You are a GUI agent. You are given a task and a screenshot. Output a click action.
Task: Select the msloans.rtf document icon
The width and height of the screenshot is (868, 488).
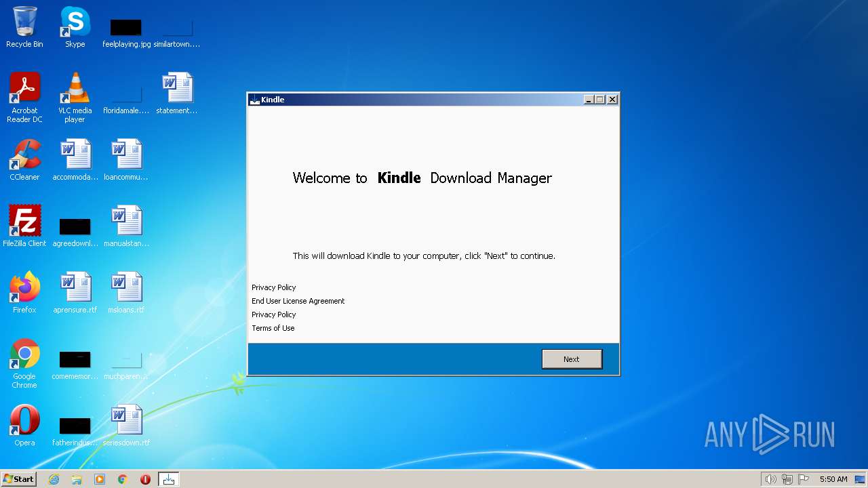tap(126, 293)
